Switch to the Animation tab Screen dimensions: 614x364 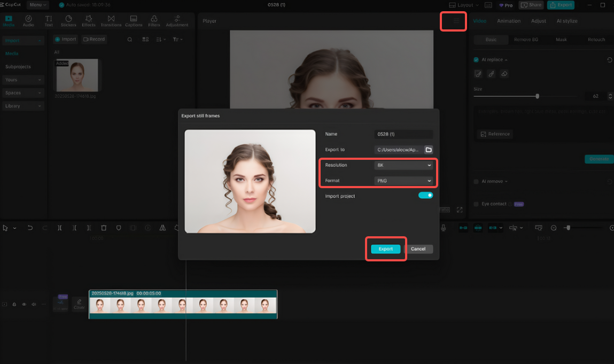click(508, 21)
